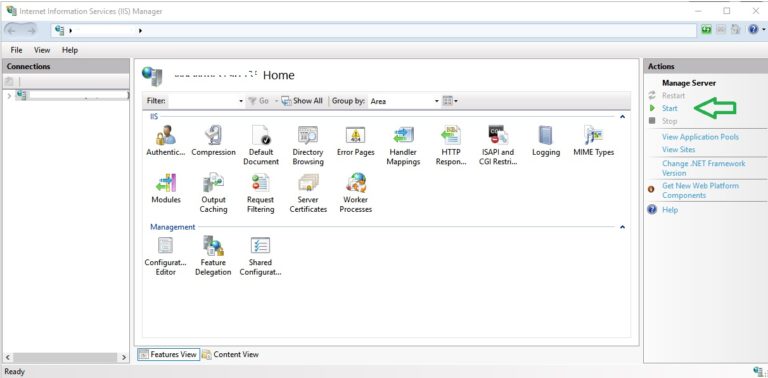
Task: Click the Back navigation arrow
Action: pos(12,30)
